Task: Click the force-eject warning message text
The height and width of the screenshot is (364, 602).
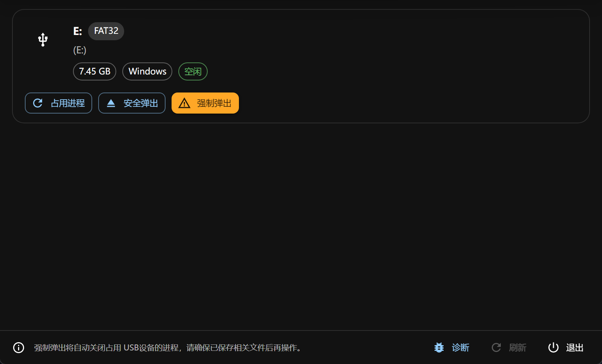Action: click(x=168, y=348)
